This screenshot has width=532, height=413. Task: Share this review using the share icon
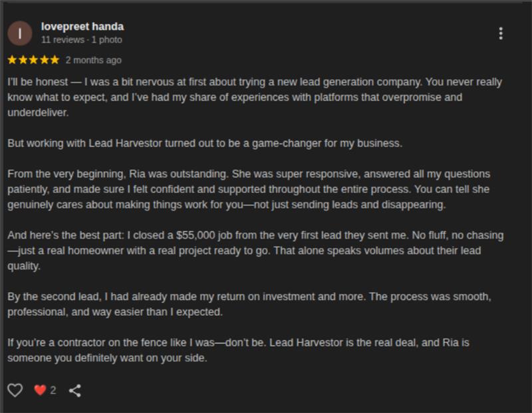coord(75,390)
